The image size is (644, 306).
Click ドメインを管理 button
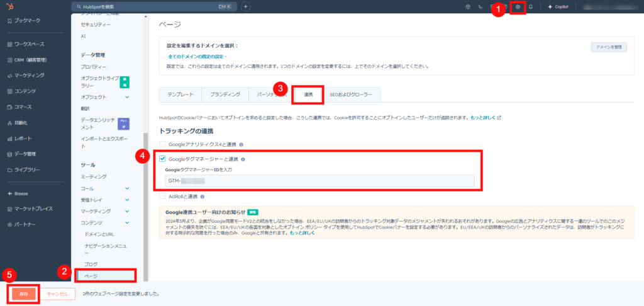coord(609,47)
